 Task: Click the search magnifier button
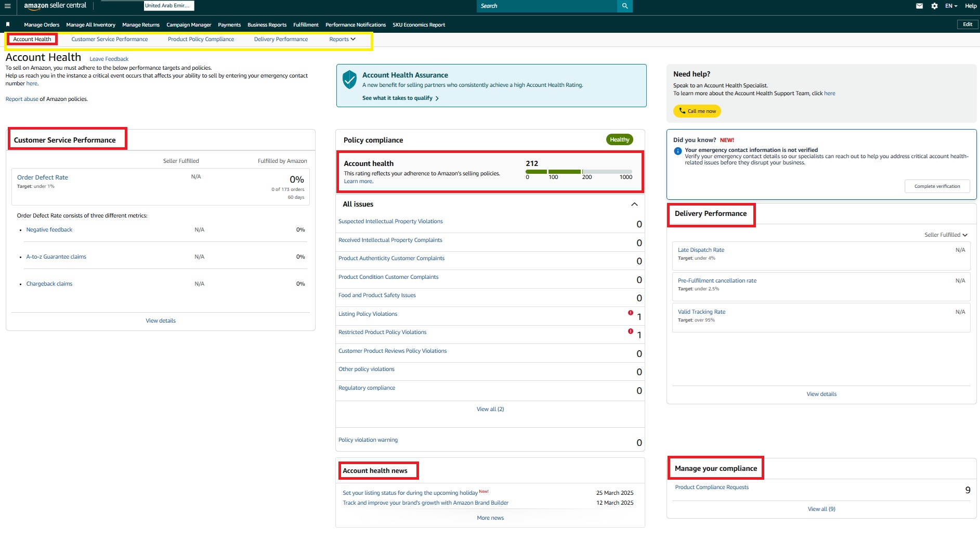(625, 6)
